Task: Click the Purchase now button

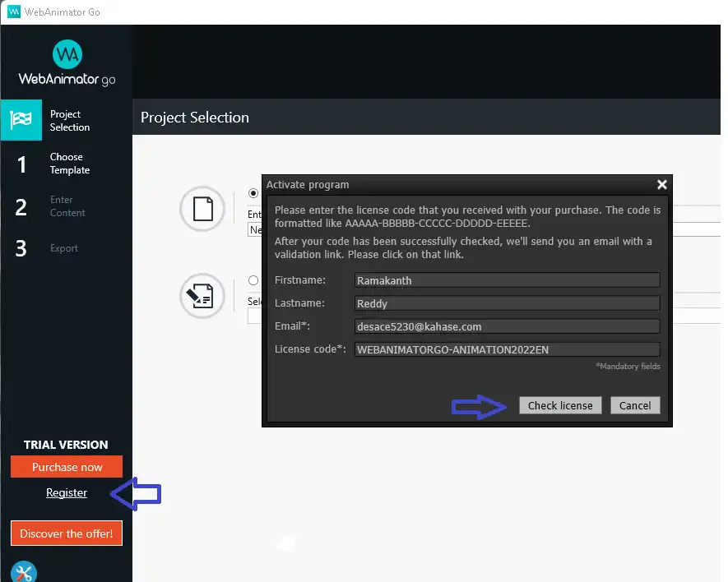Action: click(x=67, y=467)
